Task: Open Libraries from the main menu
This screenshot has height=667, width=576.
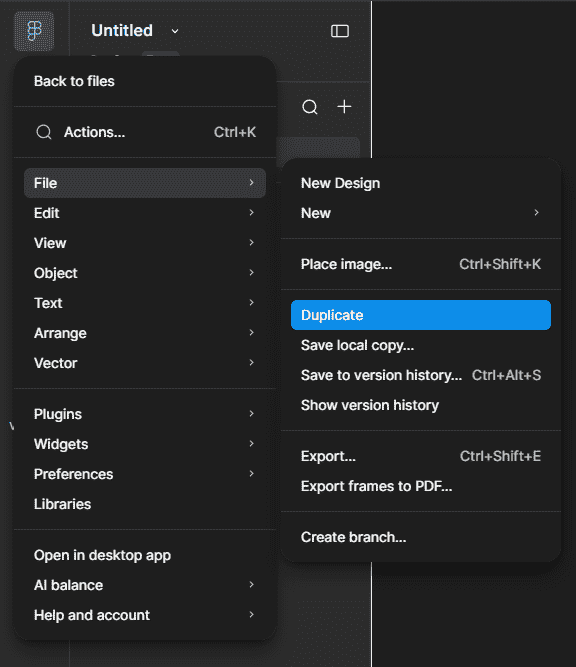Action: [x=145, y=504]
